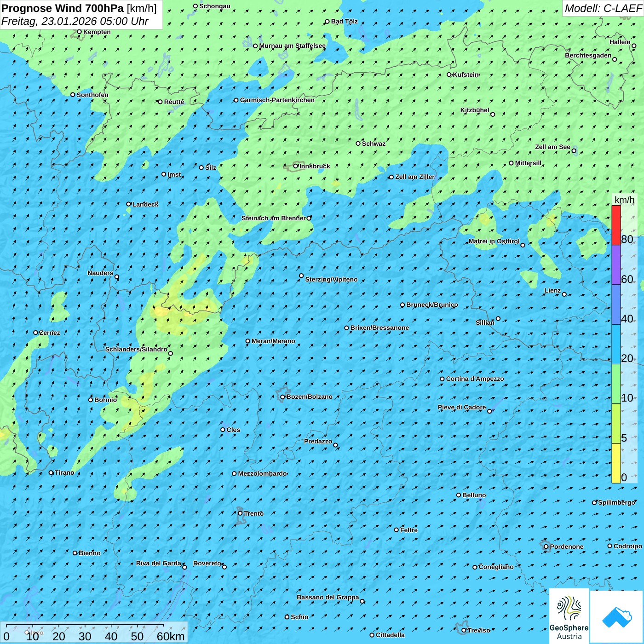Click the Treviso city marker
This screenshot has width=644, height=644.
(464, 630)
